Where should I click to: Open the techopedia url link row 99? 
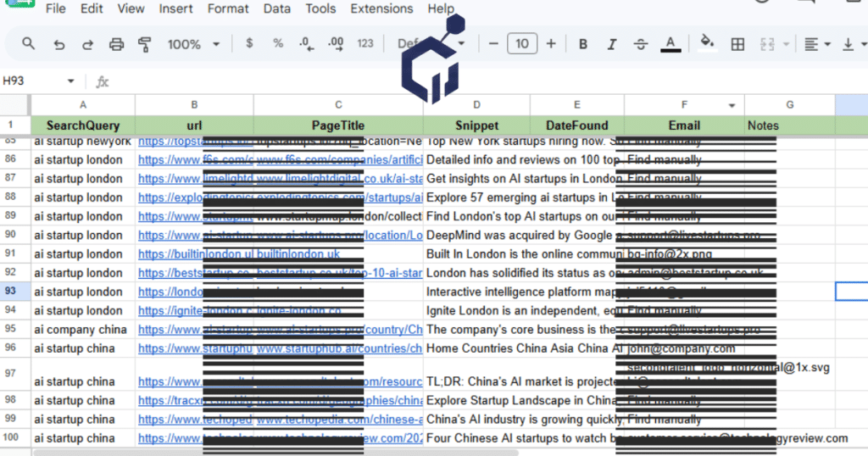pos(196,420)
